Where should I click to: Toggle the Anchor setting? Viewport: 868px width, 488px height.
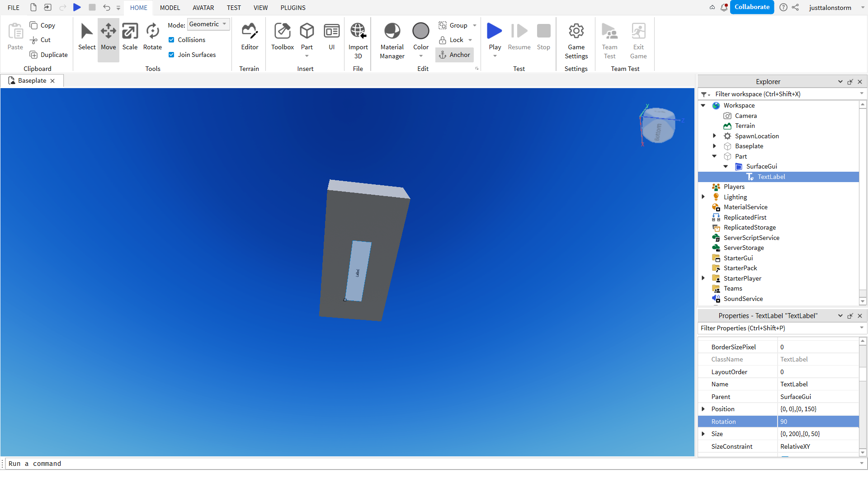point(454,55)
